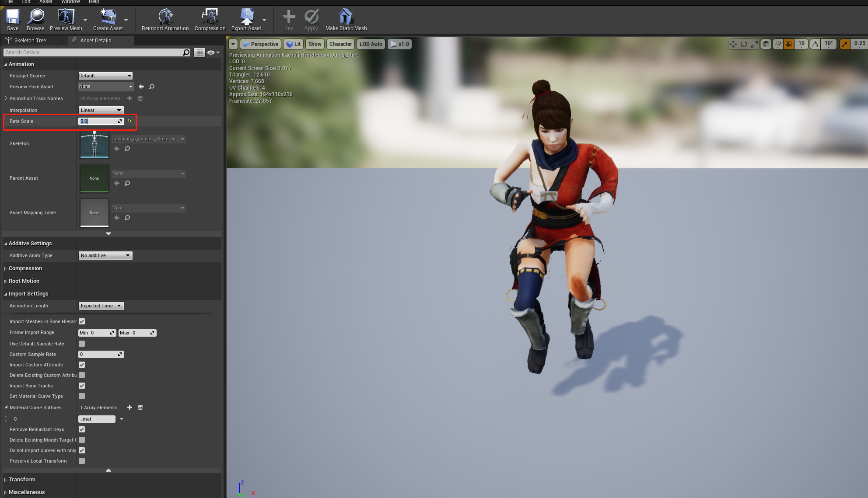Open the Additive Anim Type dropdown

[x=105, y=255]
